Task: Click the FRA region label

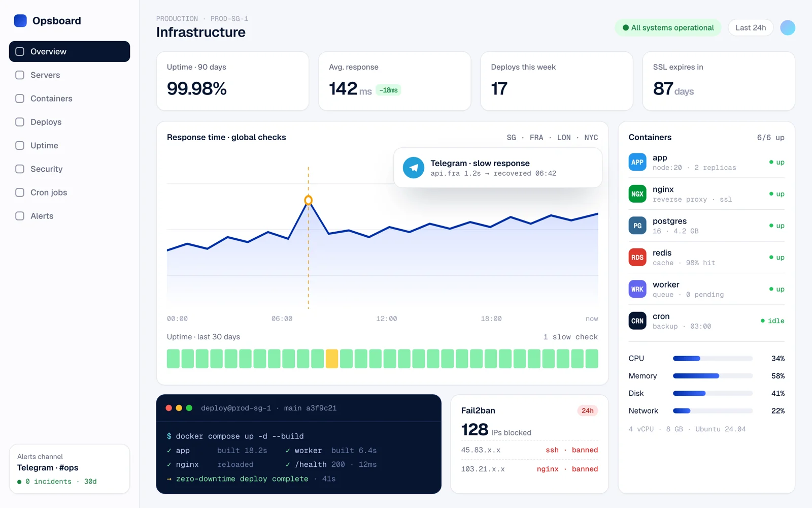Action: (x=536, y=138)
